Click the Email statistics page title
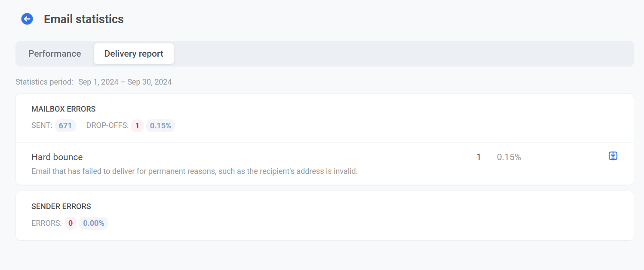 click(84, 19)
